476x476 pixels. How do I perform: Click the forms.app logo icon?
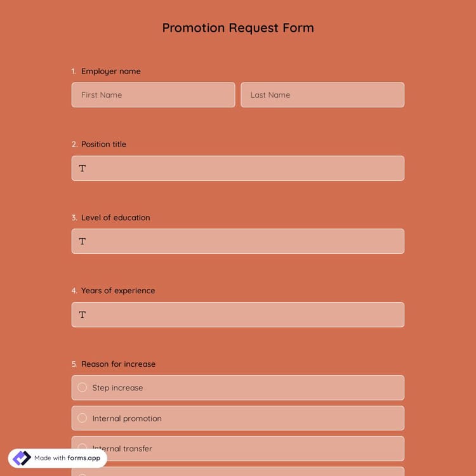(22, 458)
